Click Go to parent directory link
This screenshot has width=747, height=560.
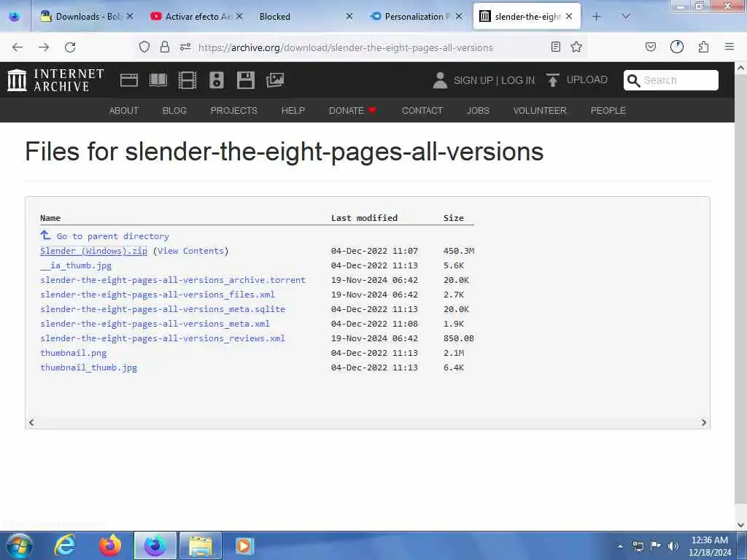[x=112, y=236]
